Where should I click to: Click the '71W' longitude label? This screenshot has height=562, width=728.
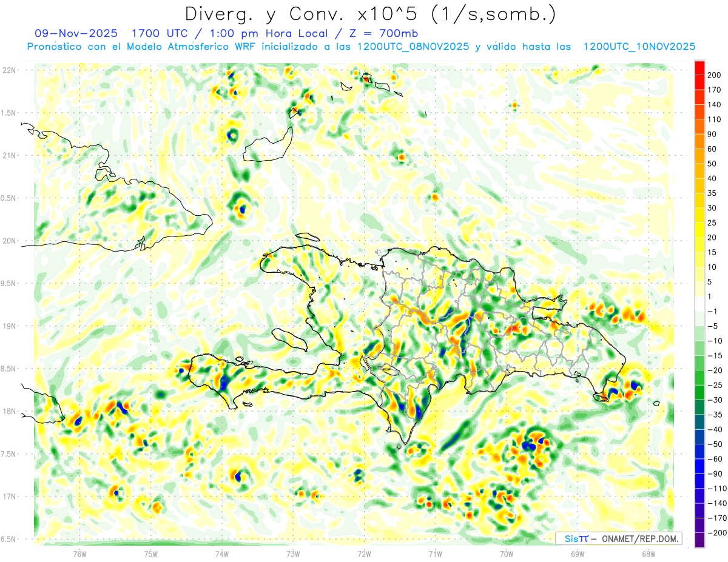435,554
